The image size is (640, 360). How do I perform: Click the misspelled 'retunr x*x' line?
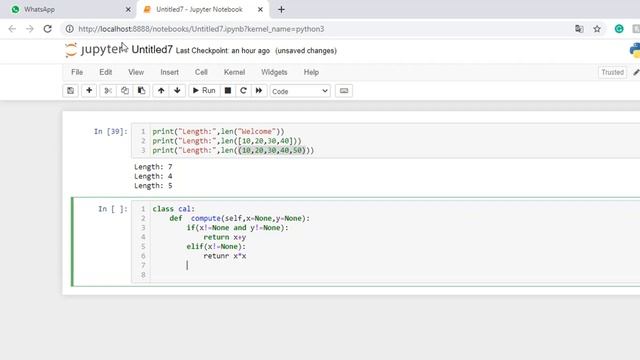(224, 256)
